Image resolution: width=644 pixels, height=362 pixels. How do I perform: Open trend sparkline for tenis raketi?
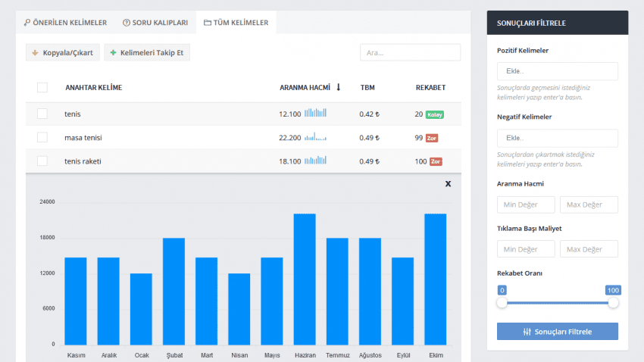(315, 160)
